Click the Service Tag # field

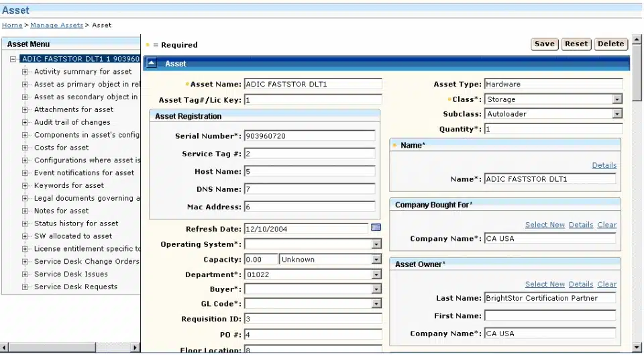coord(310,154)
